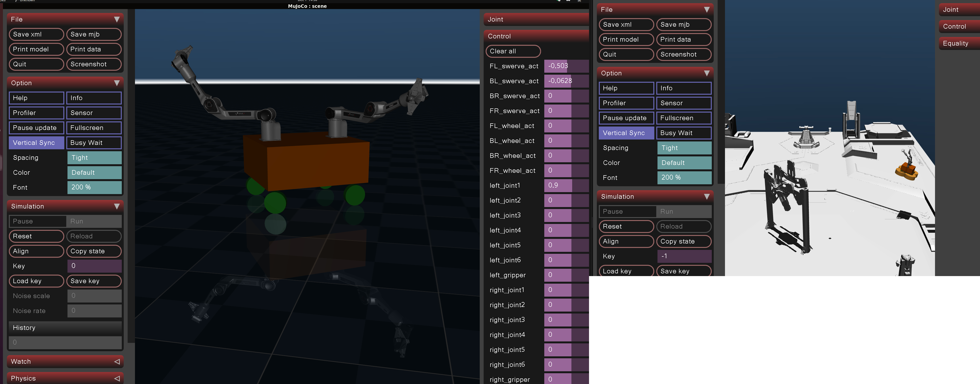Toggle Help overlay in left window
The height and width of the screenshot is (384, 980).
[x=36, y=98]
